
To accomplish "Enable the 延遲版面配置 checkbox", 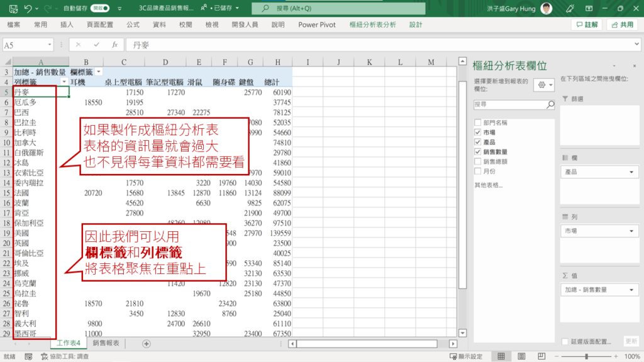I will point(565,341).
